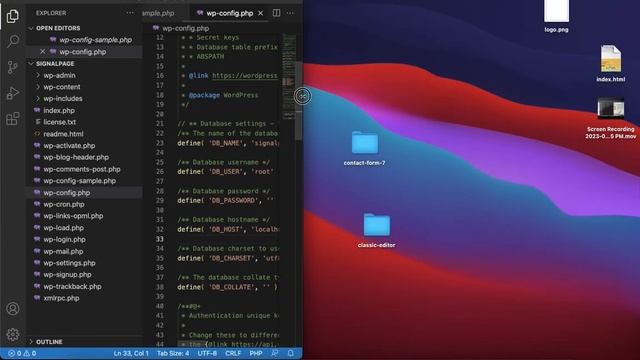Open the Manage gear icon
Image resolution: width=640 pixels, height=360 pixels.
(13, 334)
